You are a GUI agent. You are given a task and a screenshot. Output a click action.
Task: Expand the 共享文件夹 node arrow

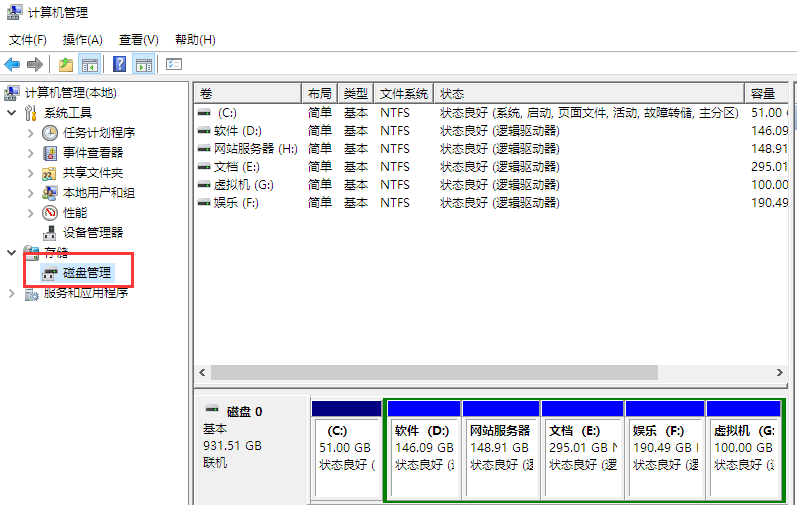point(30,173)
